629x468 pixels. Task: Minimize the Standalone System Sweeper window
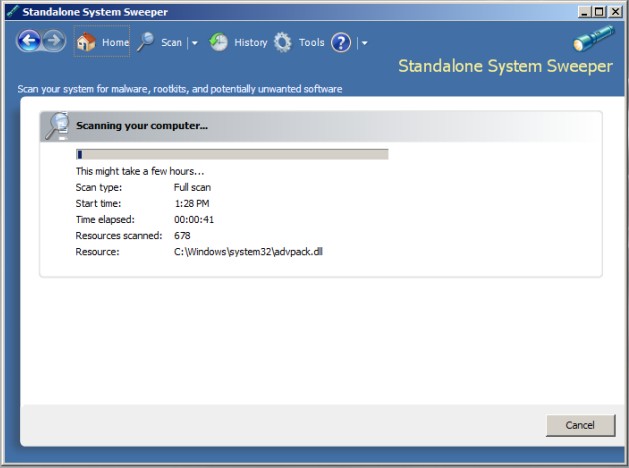click(584, 12)
